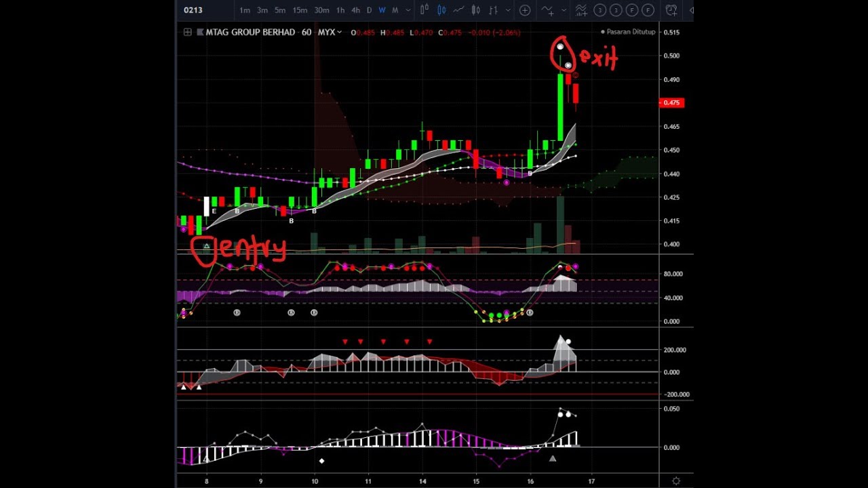Click the 80.000 indicator scale value
Viewport: 868px width, 488px height.
point(673,274)
